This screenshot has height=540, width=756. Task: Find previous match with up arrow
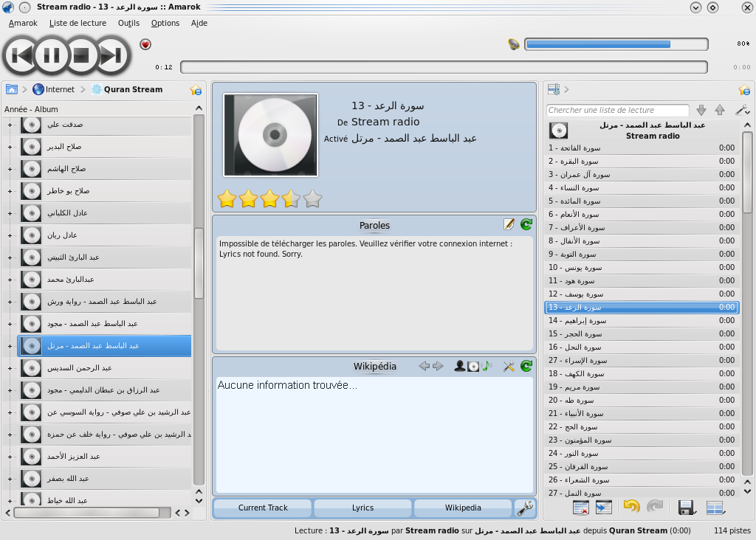(720, 111)
